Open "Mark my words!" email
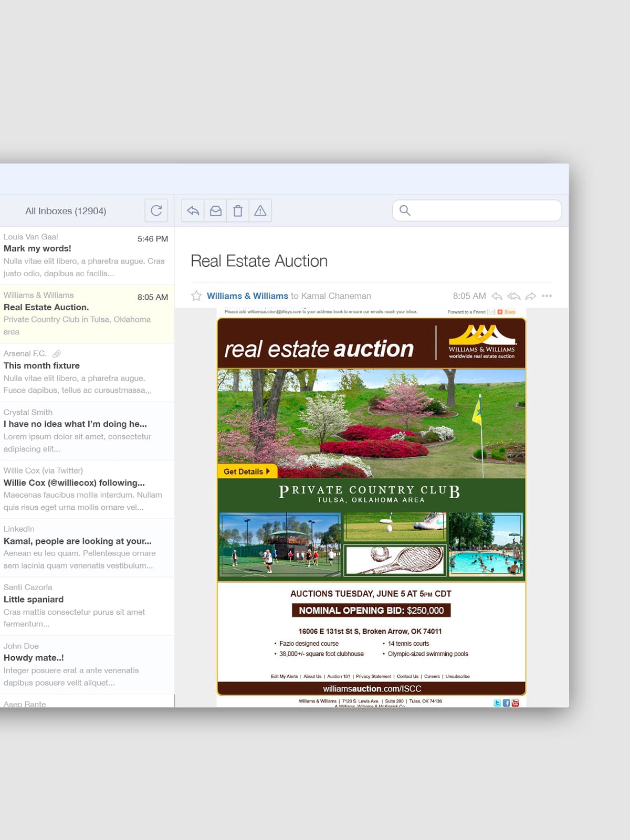Screen dimensions: 630x840 click(87, 255)
